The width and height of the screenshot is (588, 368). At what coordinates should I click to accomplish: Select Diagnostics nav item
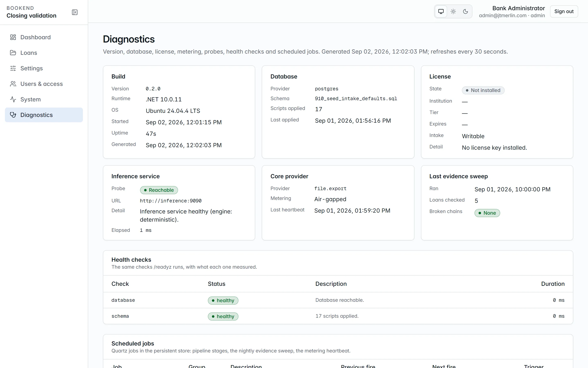[x=44, y=115]
